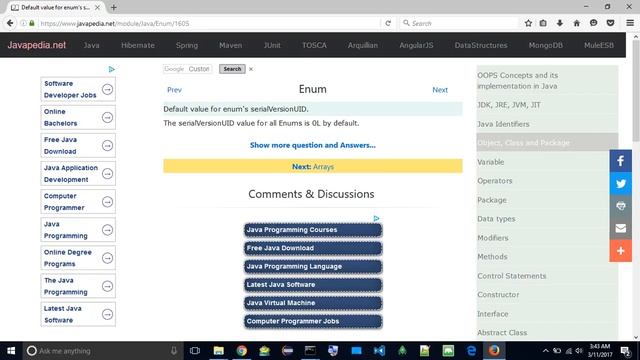Click Show more question and Answers

tap(313, 145)
